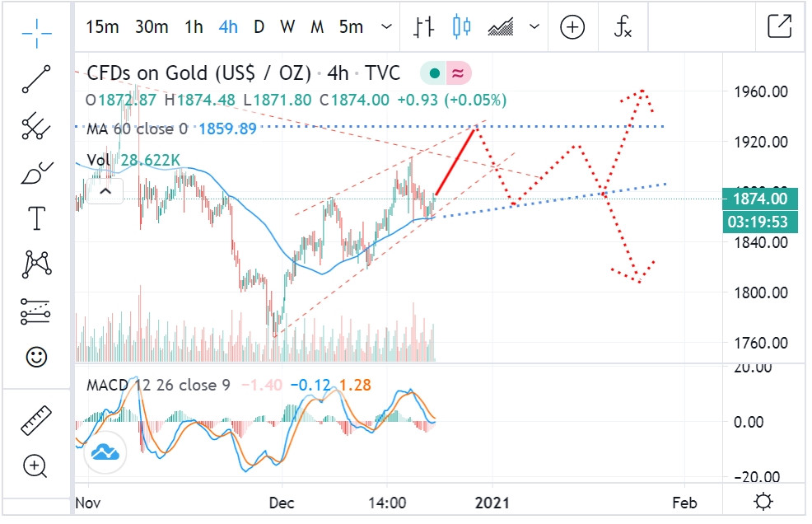The width and height of the screenshot is (812, 524).
Task: Open the XABCD pattern tool
Action: [36, 264]
